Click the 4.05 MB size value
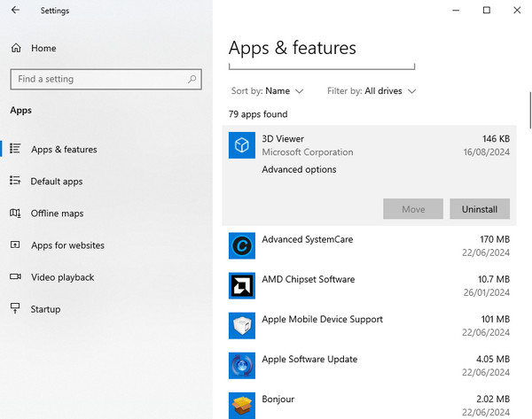The image size is (532, 419). tap(493, 360)
